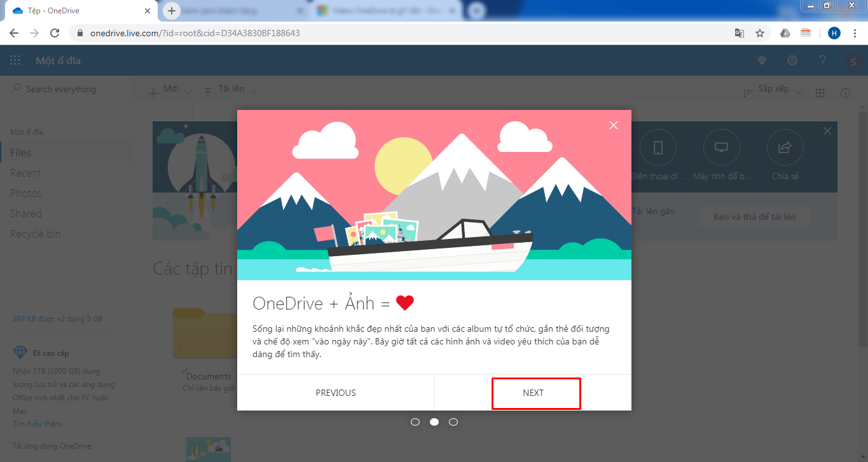Click the site lock security icon
Image resolution: width=868 pixels, height=462 pixels.
coord(81,33)
